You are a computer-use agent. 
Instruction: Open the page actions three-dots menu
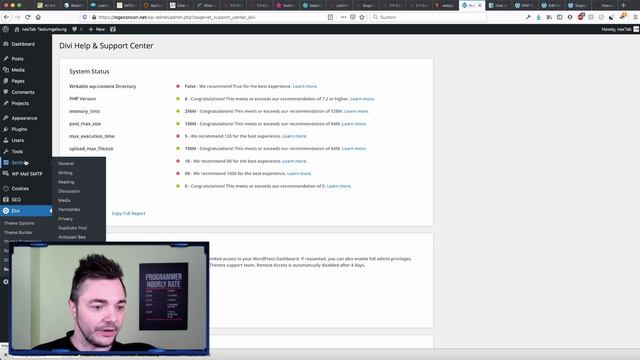343,17
